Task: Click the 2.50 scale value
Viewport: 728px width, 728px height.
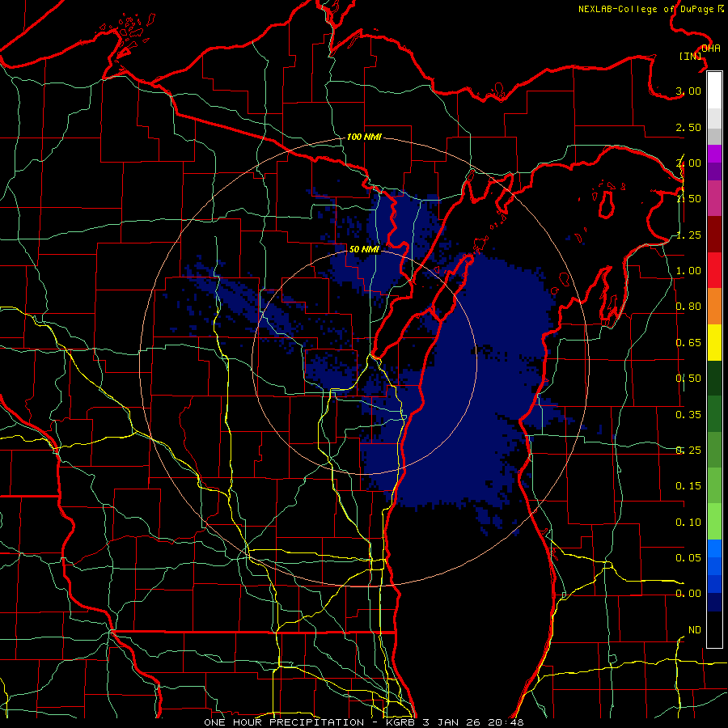Action: click(688, 127)
